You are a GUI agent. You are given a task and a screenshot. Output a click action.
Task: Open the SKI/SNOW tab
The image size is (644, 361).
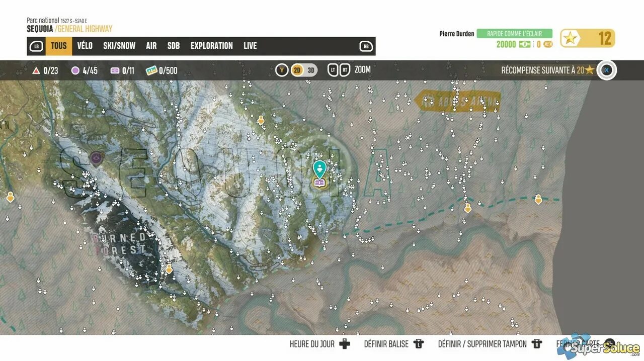click(119, 46)
